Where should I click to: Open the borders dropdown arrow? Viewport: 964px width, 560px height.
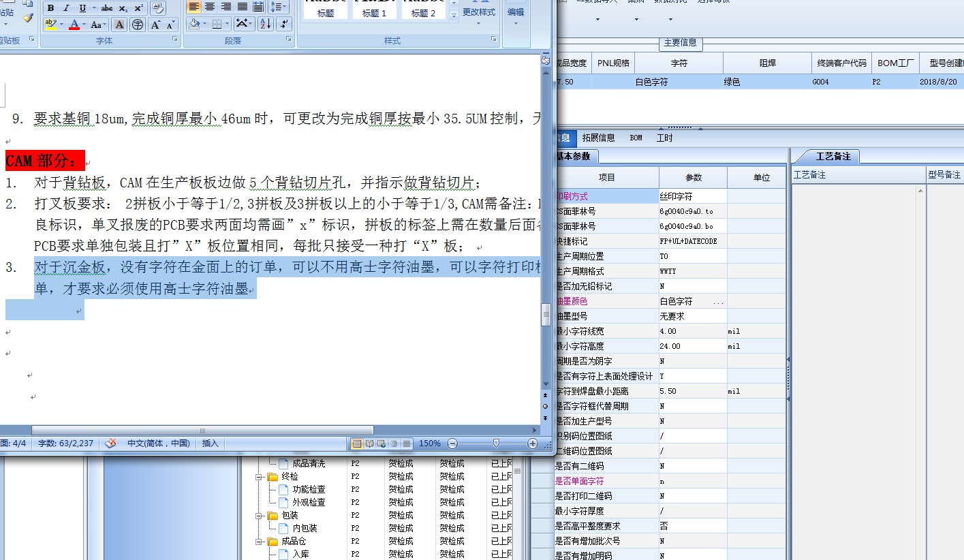228,25
